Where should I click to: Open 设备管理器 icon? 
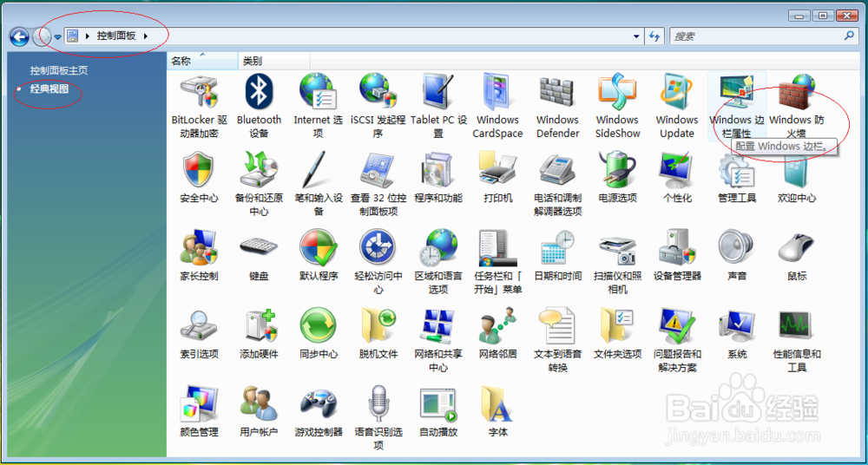coord(677,248)
